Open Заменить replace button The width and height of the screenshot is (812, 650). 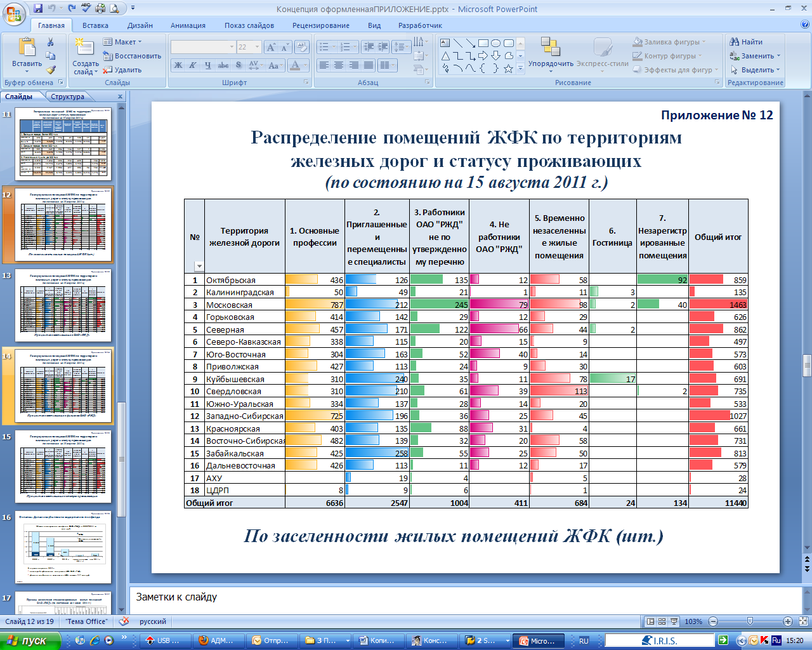(755, 56)
